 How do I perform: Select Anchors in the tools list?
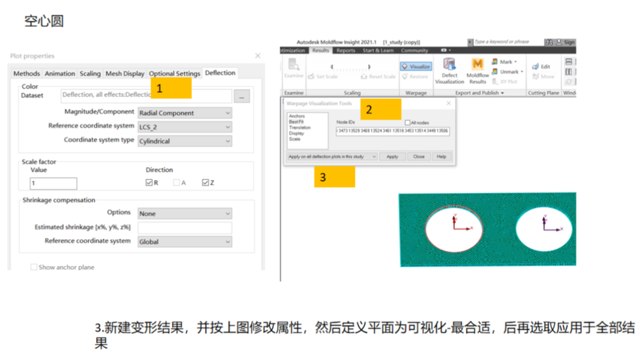(x=296, y=116)
